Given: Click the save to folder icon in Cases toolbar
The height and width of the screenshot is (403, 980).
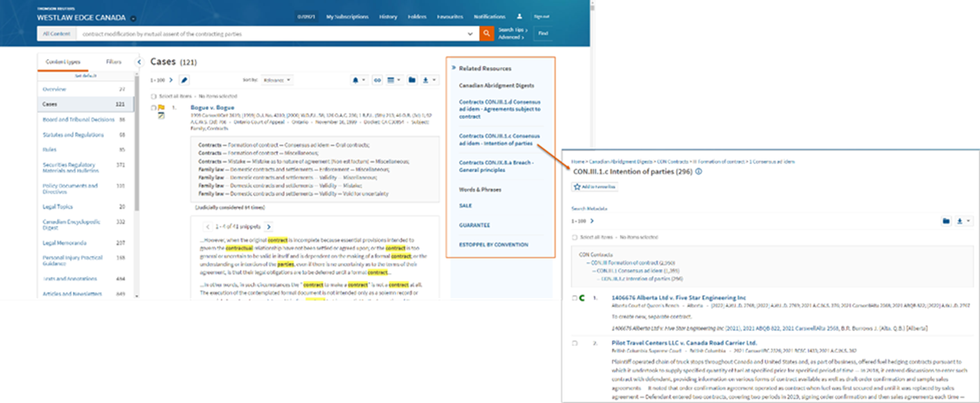Looking at the screenshot, I should pos(412,80).
